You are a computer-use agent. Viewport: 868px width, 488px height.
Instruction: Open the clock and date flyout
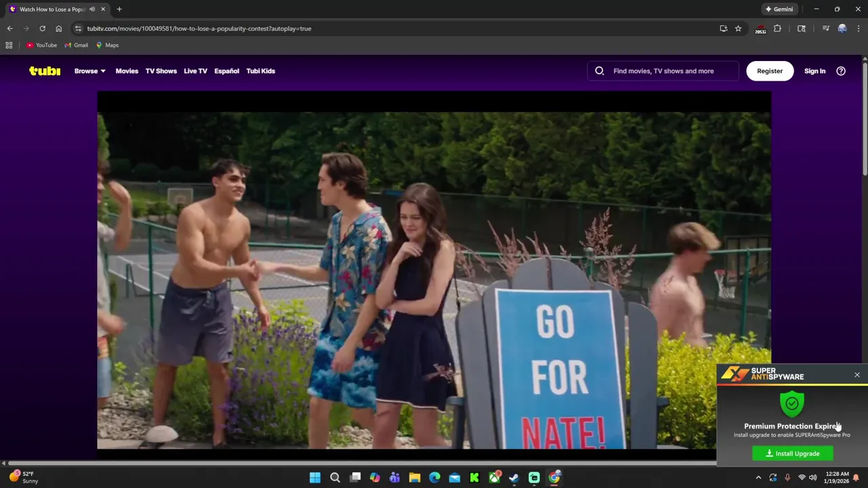[837, 478]
